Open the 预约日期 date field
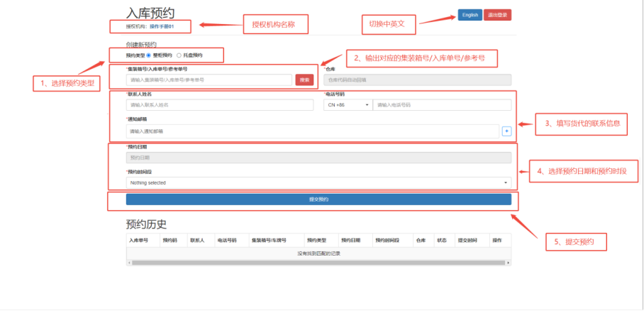Viewport: 644px width, 311px height. (x=318, y=158)
